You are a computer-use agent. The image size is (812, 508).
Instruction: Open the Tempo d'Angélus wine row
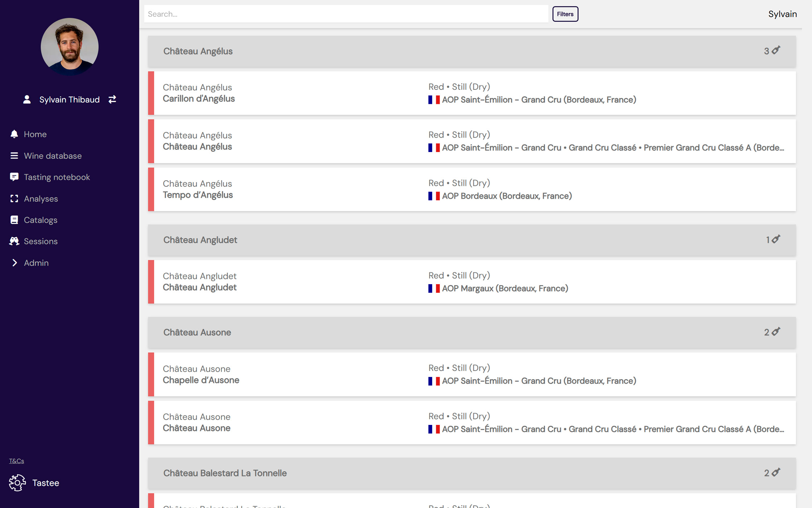click(472, 189)
